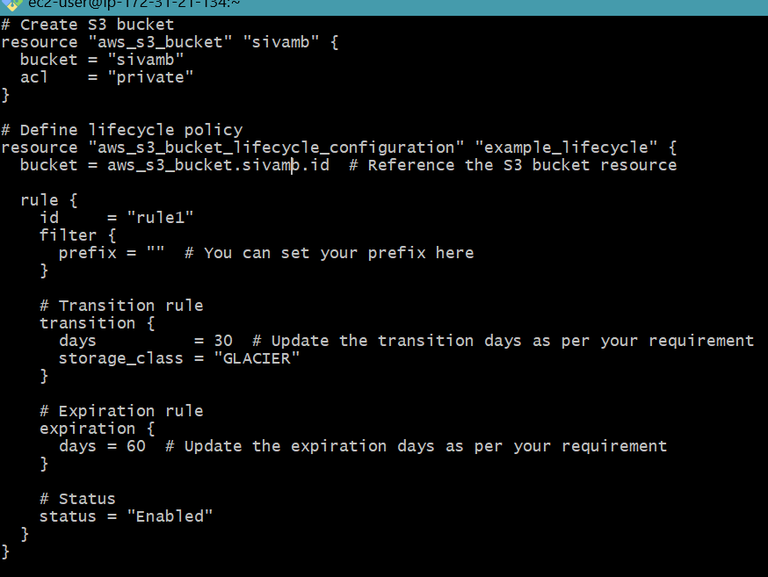Click the storage_class value "GLACIER"
This screenshot has width=768, height=577.
click(257, 359)
